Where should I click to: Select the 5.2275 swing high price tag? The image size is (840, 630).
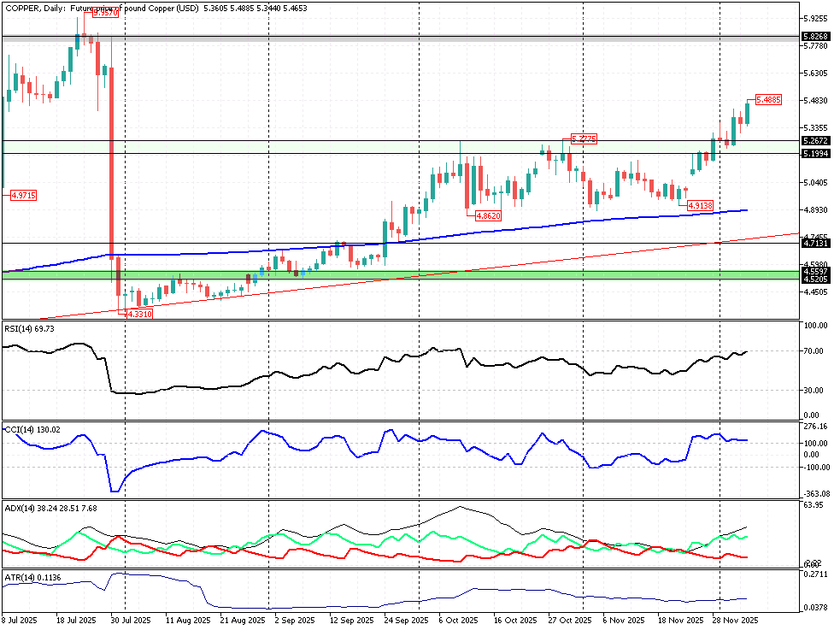(584, 138)
